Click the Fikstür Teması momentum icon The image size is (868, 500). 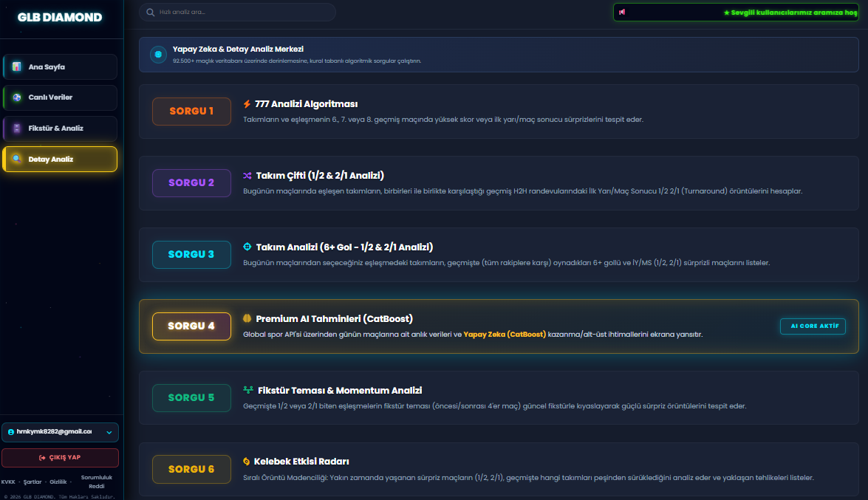pos(248,390)
